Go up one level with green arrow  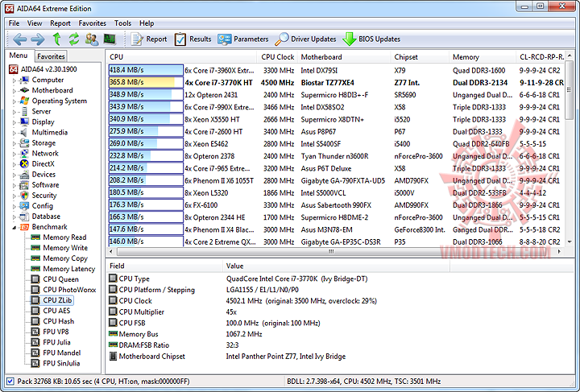56,39
